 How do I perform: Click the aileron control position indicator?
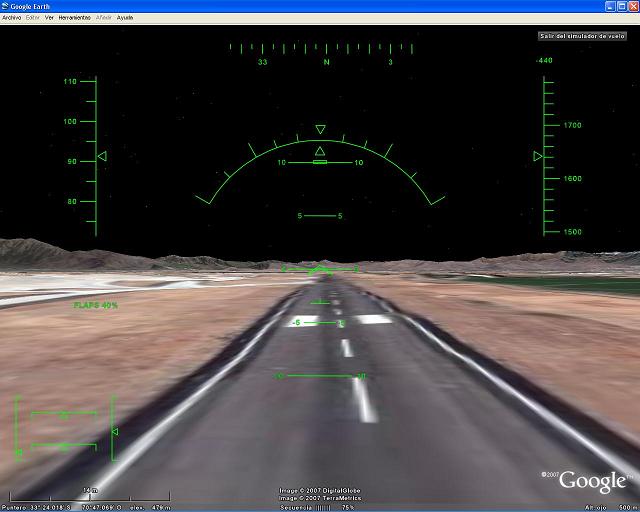[x=63, y=413]
